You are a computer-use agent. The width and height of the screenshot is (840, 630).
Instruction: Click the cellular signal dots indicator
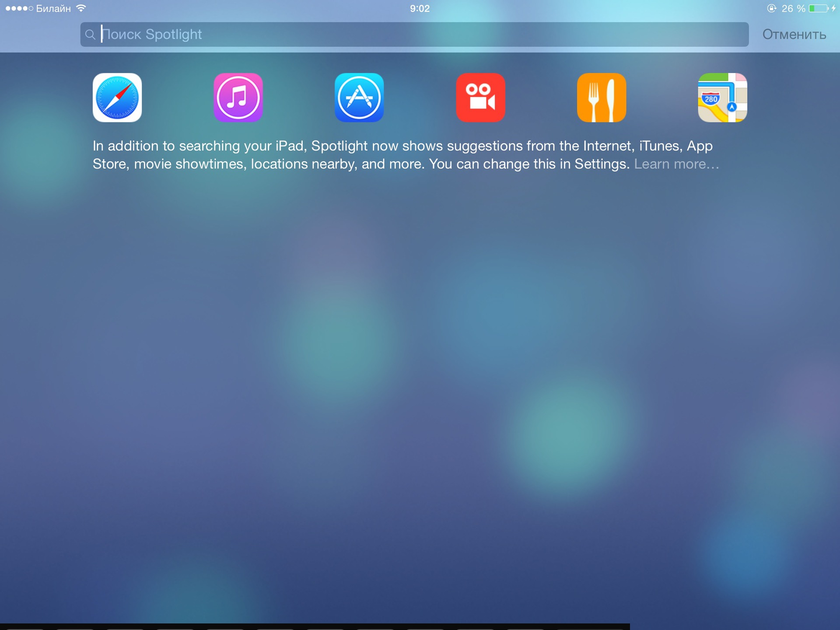pyautogui.click(x=18, y=7)
